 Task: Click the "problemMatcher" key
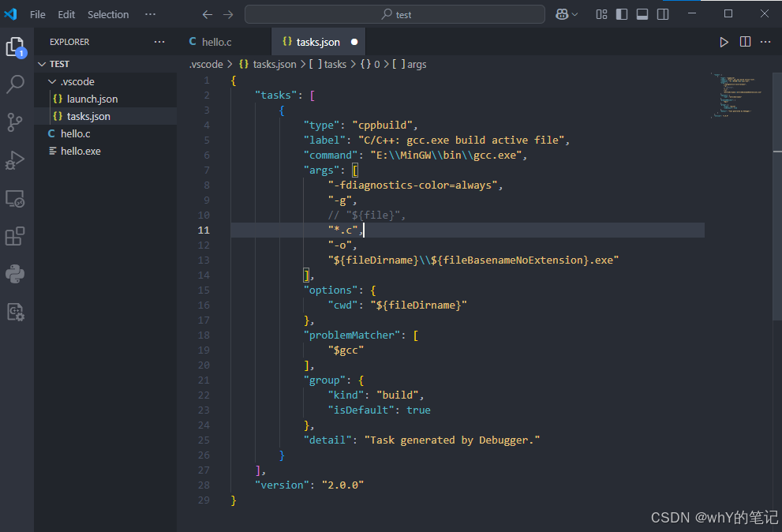tap(352, 335)
